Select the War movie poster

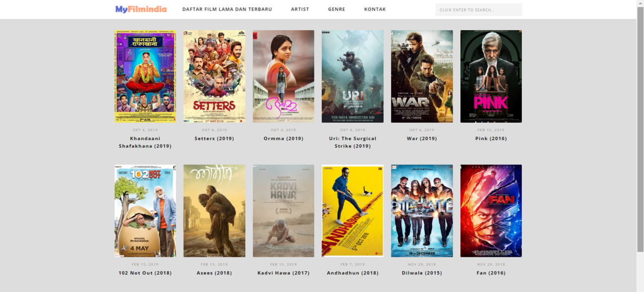coord(422,76)
